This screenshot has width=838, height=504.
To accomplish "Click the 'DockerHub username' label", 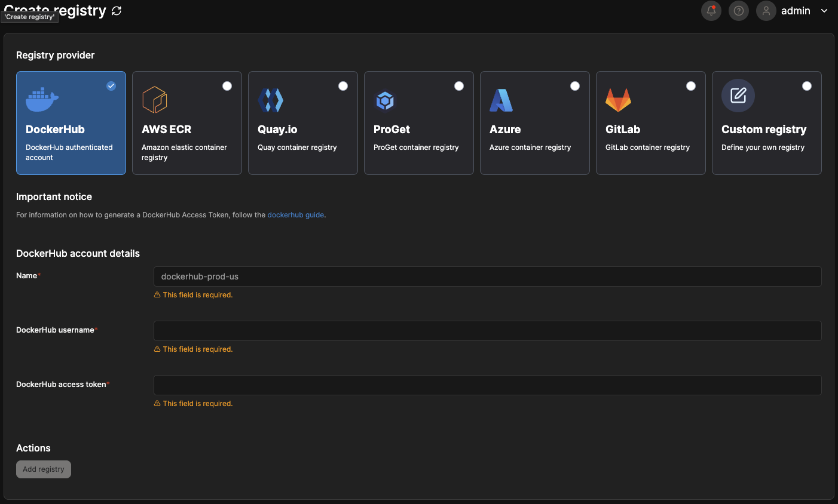I will pos(55,330).
